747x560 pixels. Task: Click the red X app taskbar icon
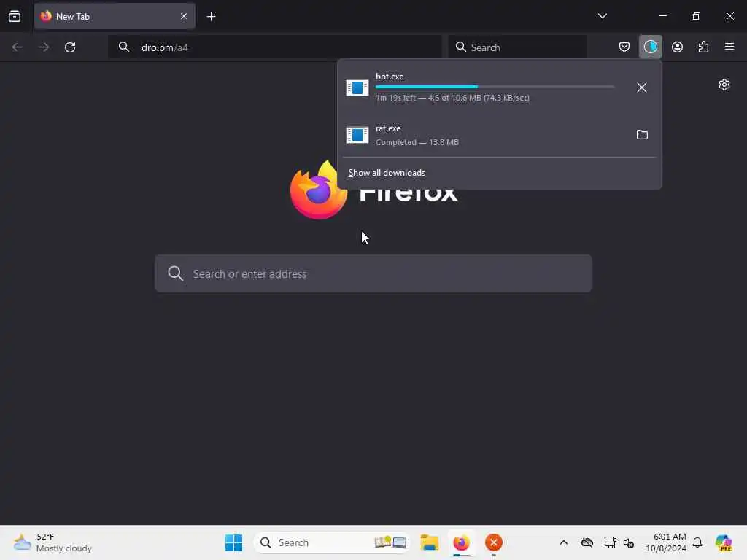(494, 542)
